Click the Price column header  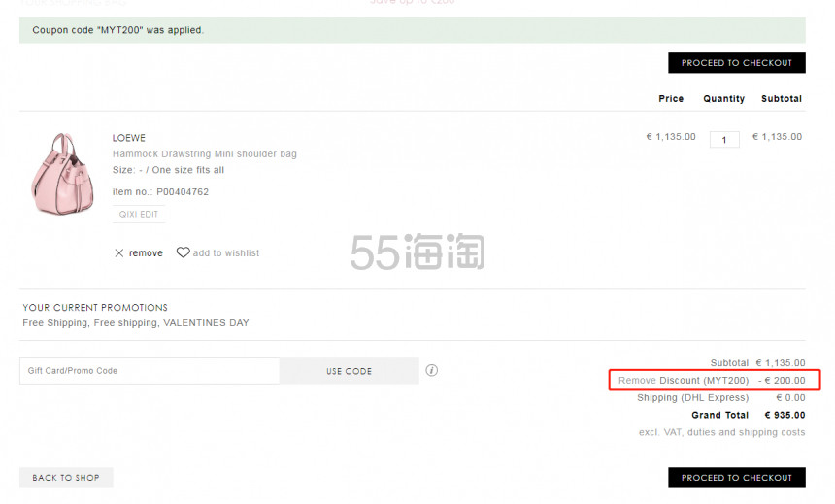671,98
